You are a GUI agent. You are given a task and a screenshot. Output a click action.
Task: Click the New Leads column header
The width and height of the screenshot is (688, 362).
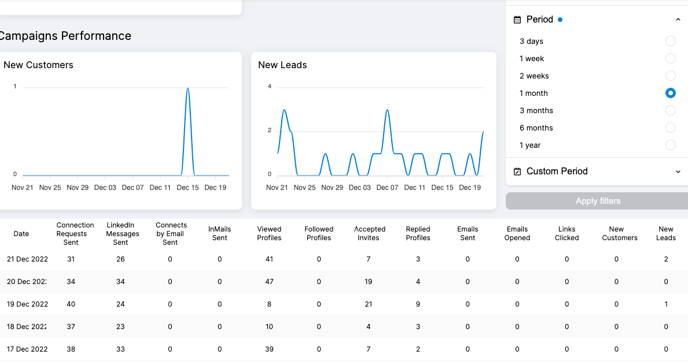(x=666, y=233)
